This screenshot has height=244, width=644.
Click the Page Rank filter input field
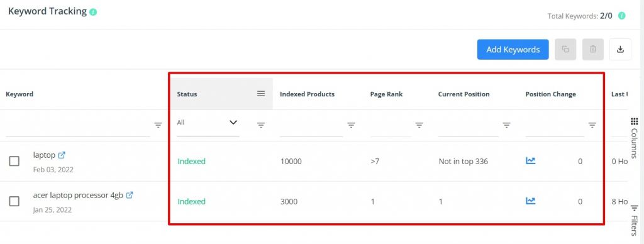point(390,126)
